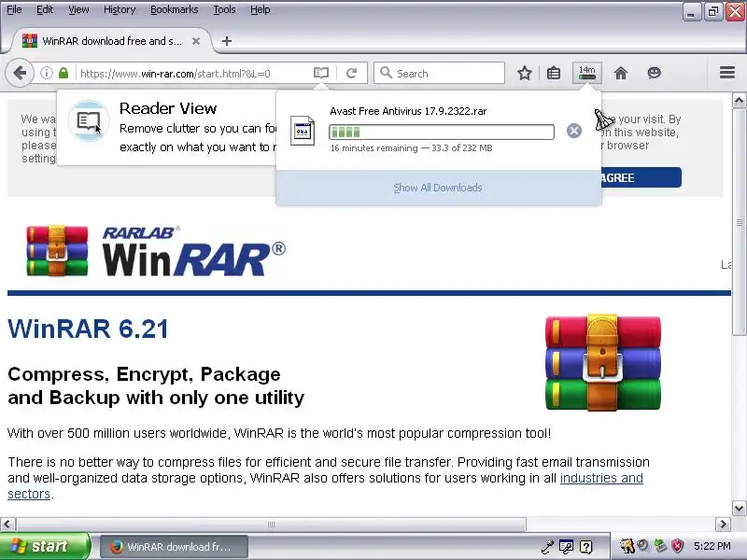
Task: Go to the Firefox home page
Action: point(621,73)
